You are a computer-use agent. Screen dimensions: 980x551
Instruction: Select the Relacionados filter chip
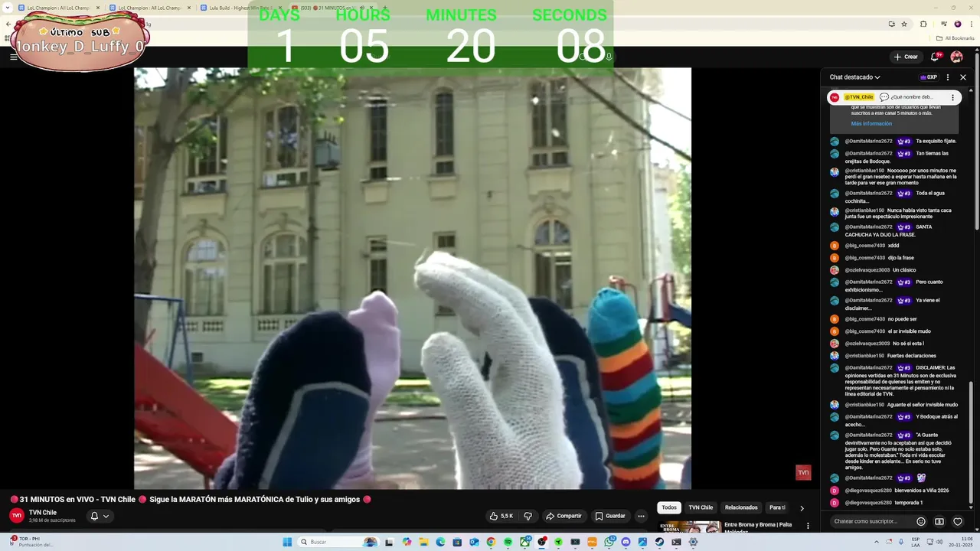pyautogui.click(x=741, y=507)
